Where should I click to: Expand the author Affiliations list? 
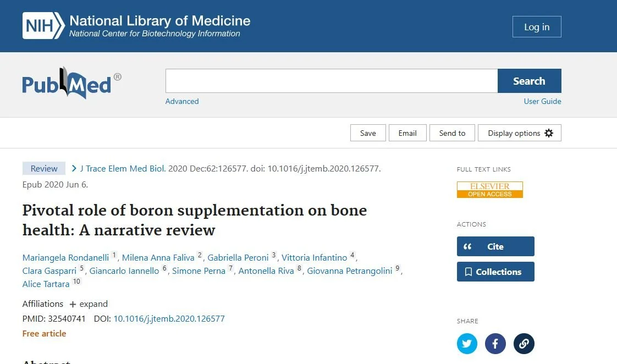tap(89, 304)
